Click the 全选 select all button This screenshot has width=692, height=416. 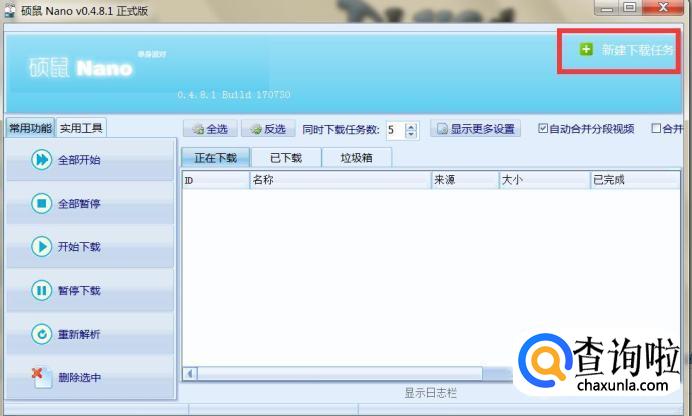click(211, 129)
